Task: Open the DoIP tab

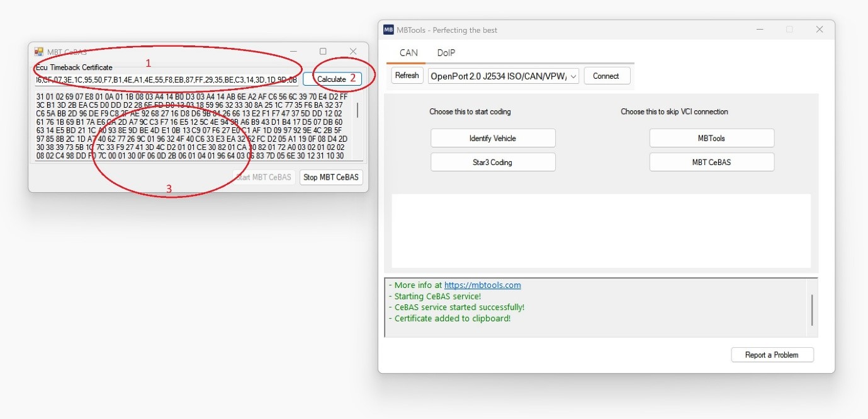Action: click(x=446, y=53)
